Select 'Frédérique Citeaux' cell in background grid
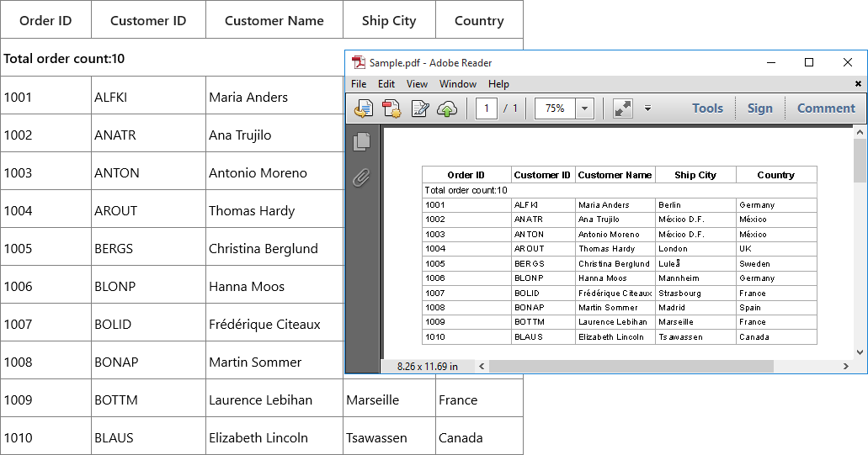This screenshot has height=455, width=868. point(274,324)
